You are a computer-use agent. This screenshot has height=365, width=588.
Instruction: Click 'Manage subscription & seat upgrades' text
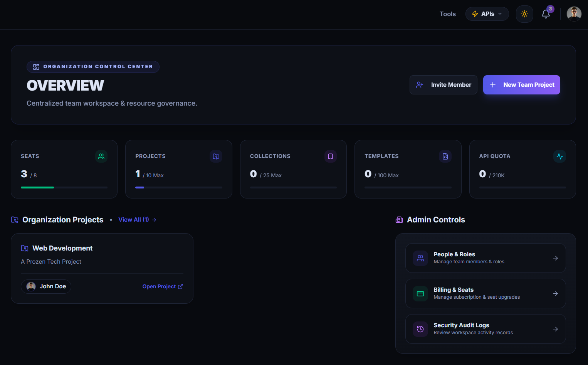point(477,297)
